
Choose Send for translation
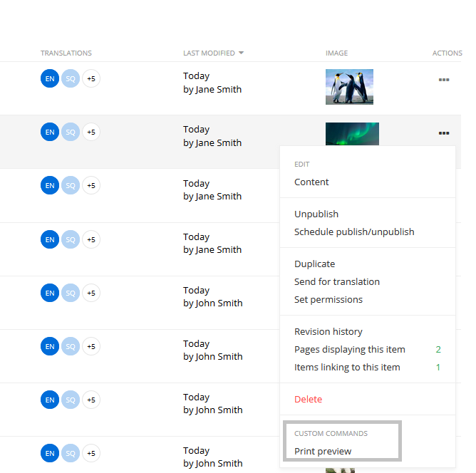(x=337, y=282)
